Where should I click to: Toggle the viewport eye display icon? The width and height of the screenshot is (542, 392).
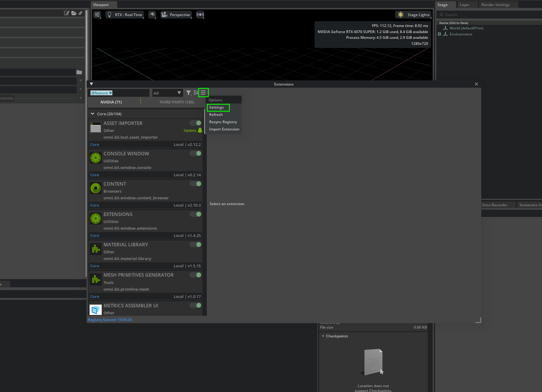coord(152,15)
